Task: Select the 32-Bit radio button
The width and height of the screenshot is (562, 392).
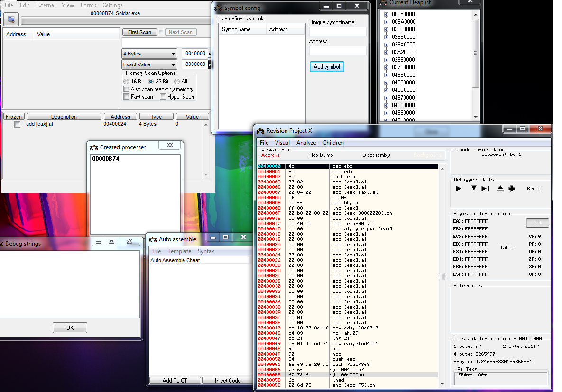Action: coord(151,82)
